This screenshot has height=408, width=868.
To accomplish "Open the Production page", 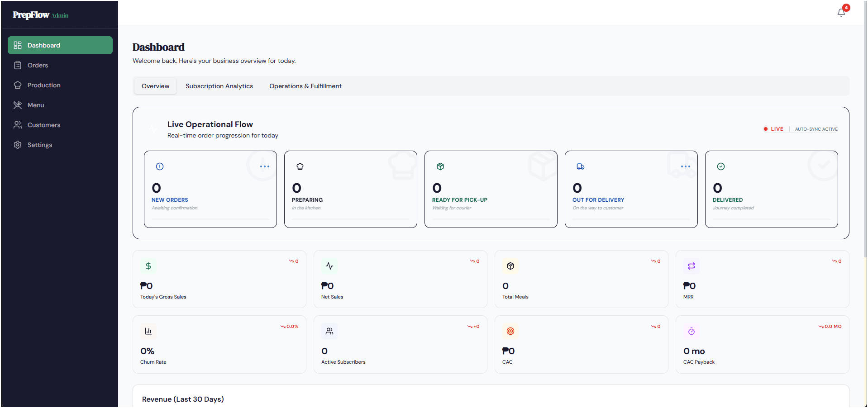I will tap(43, 85).
